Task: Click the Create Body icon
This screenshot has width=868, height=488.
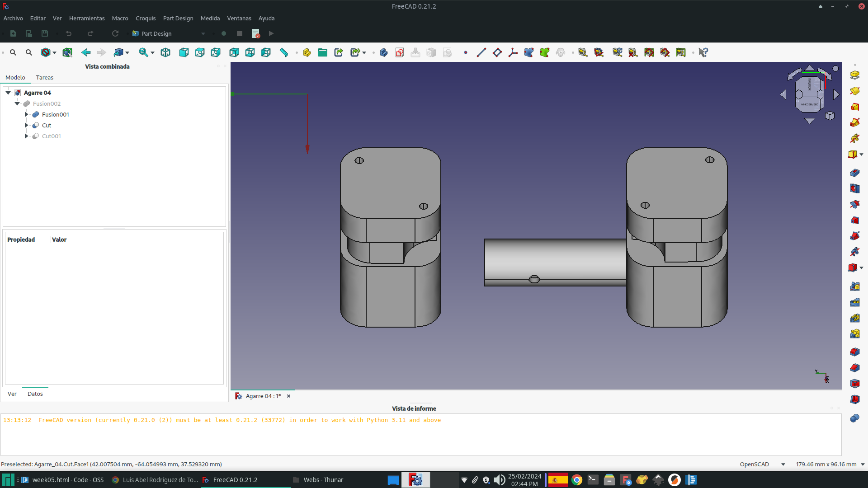Action: click(x=384, y=52)
